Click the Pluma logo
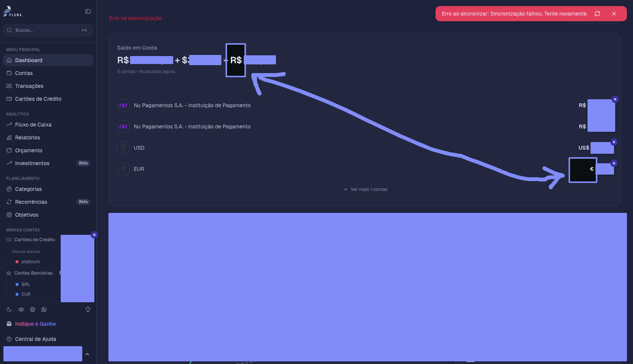The width and height of the screenshot is (633, 364). tap(13, 12)
